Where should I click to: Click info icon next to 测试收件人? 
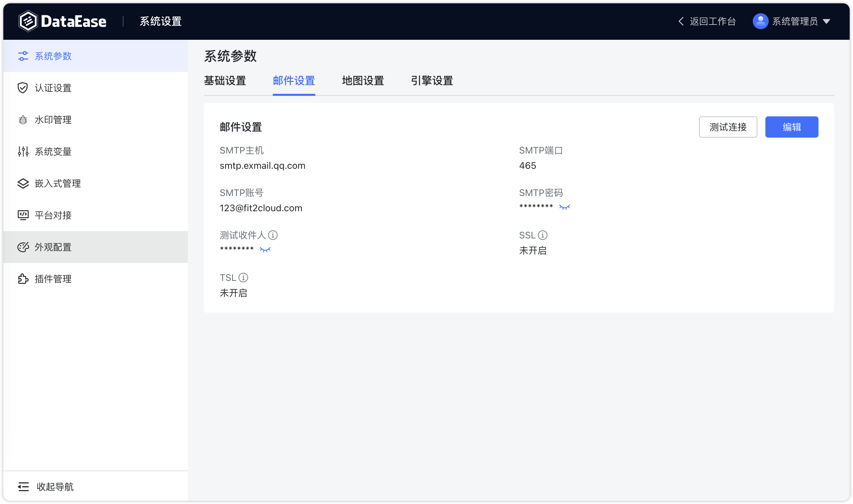(x=272, y=235)
